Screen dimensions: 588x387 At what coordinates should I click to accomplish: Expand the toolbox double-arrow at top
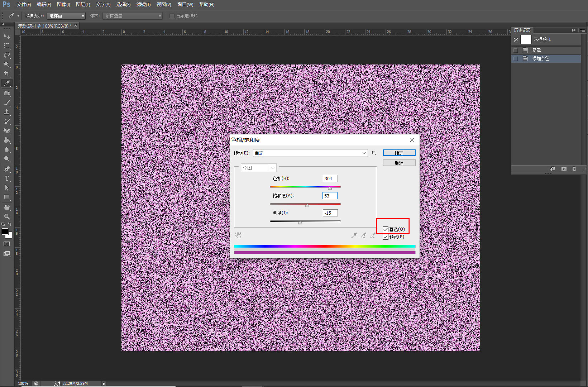[x=3, y=24]
